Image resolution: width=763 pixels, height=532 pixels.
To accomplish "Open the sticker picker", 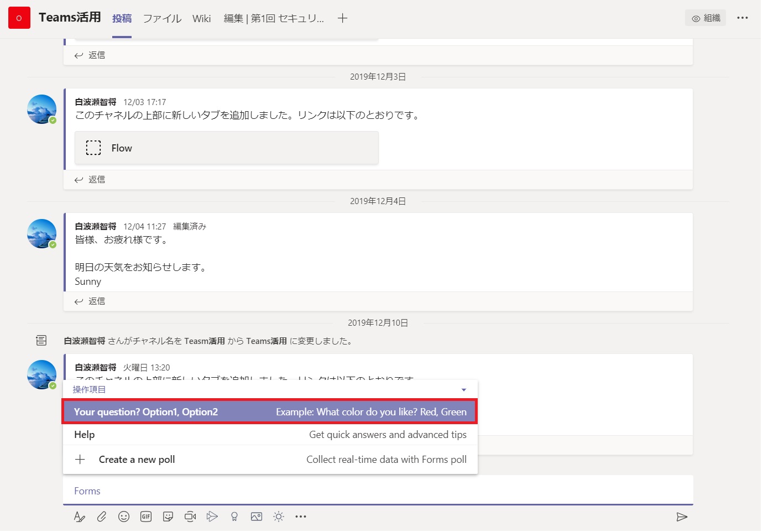I will coord(168,518).
